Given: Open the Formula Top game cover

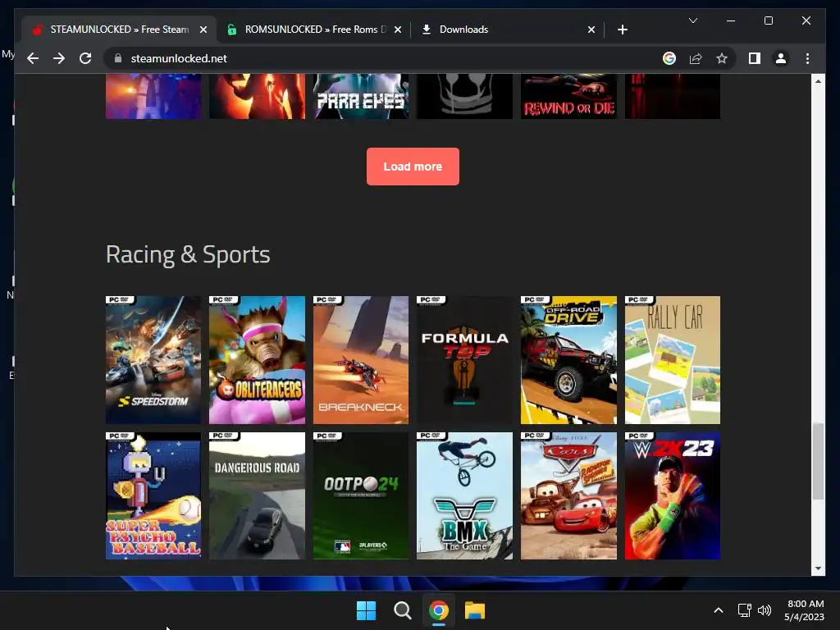Looking at the screenshot, I should (x=464, y=360).
